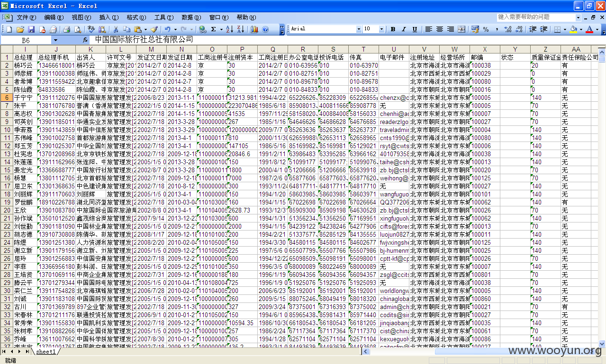
Task: Apply percent style formatting
Action: tap(486, 29)
